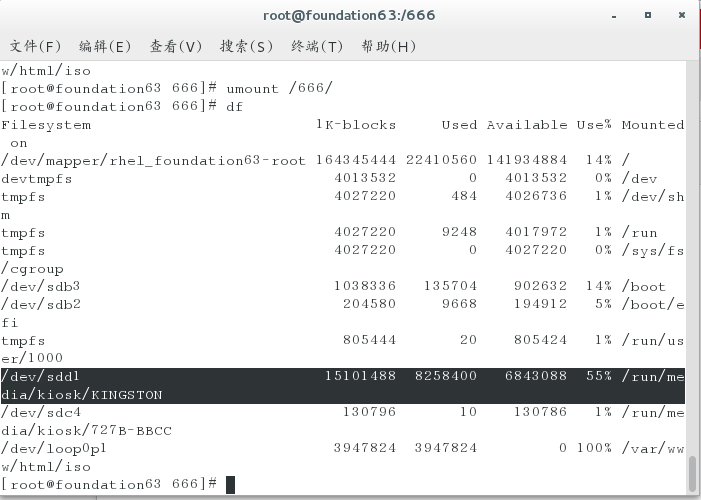
Task: Click the value 15101488
Action: pyautogui.click(x=360, y=376)
